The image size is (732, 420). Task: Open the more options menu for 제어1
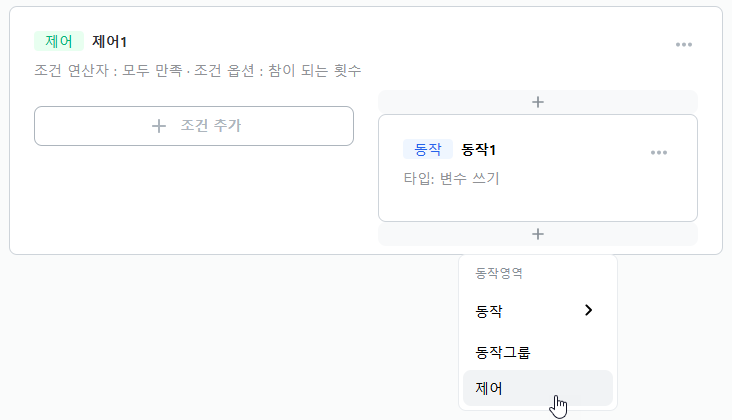click(x=683, y=45)
